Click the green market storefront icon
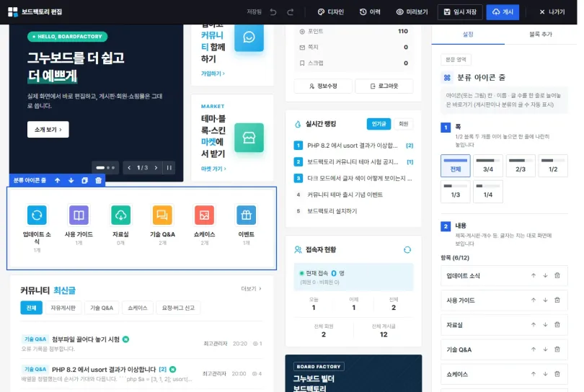Screen dimensions: 584x392 (x=249, y=138)
